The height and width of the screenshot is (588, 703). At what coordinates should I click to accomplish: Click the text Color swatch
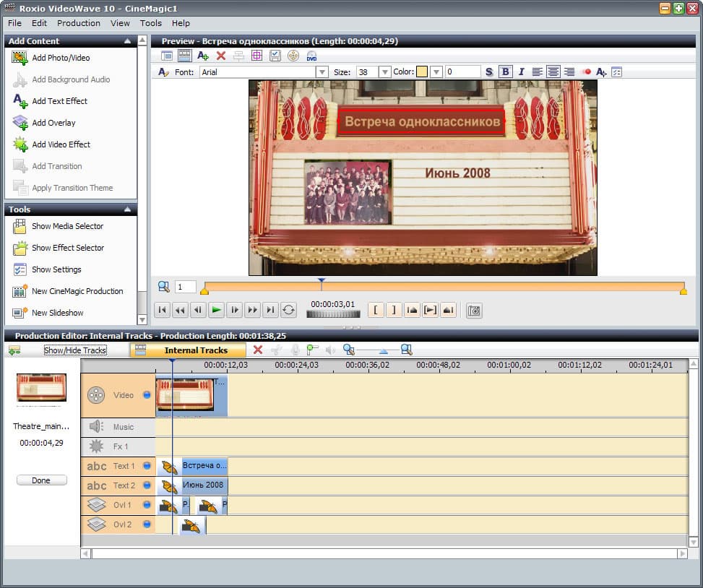[x=422, y=72]
